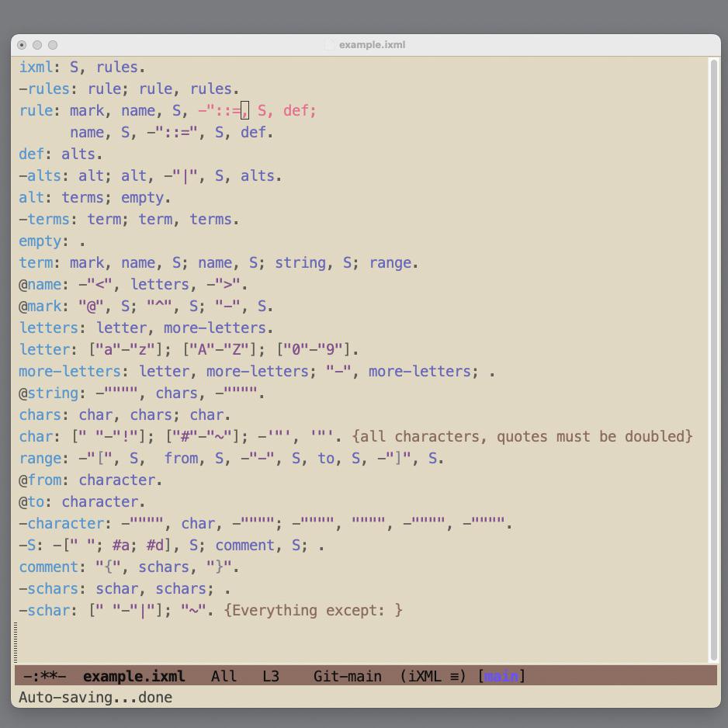Click the '@string' rule name
Viewport: 728px width, 728px height.
point(49,393)
